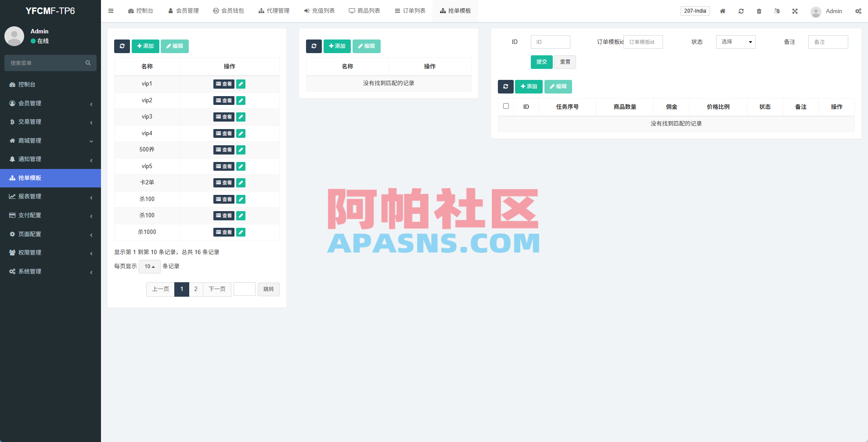Click the magnifier icon in sidebar search

pyautogui.click(x=88, y=63)
